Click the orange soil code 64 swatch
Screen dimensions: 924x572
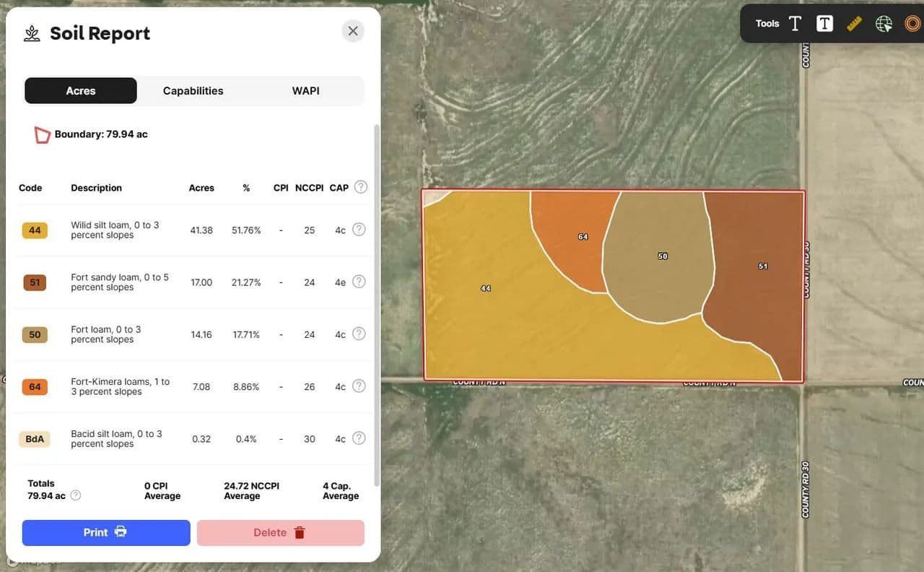click(35, 387)
